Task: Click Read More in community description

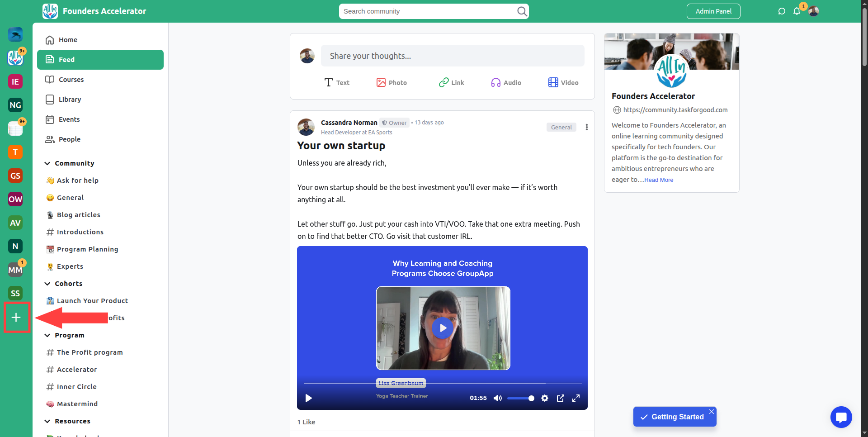Action: tap(659, 180)
